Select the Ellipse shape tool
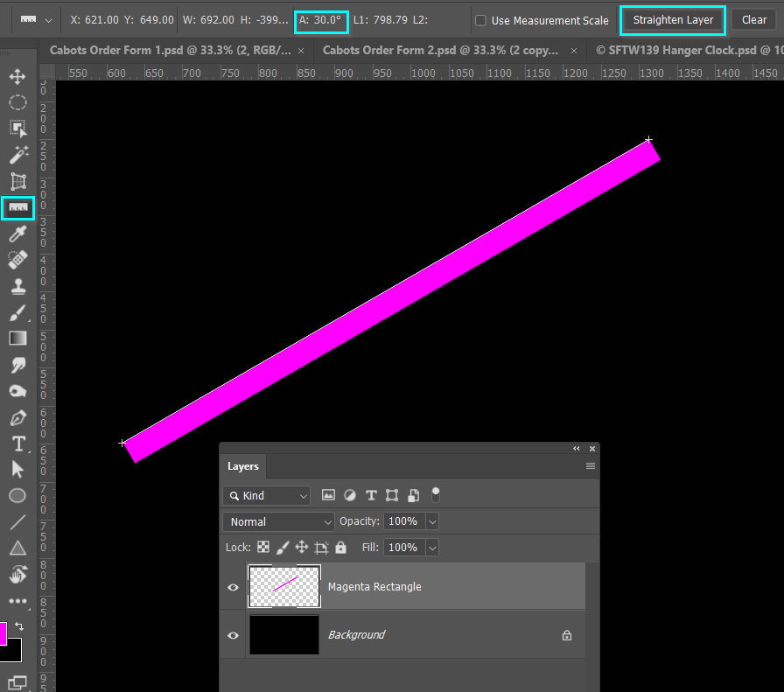This screenshot has width=784, height=692. [17, 495]
